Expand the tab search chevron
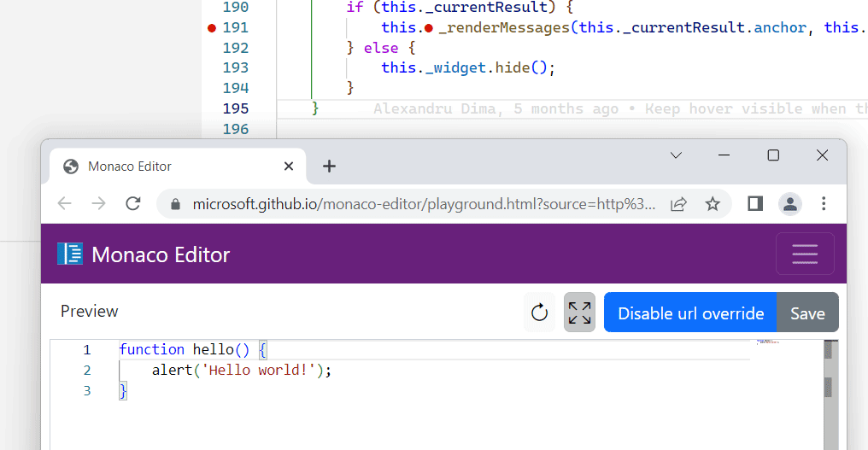This screenshot has height=450, width=868. pyautogui.click(x=676, y=155)
